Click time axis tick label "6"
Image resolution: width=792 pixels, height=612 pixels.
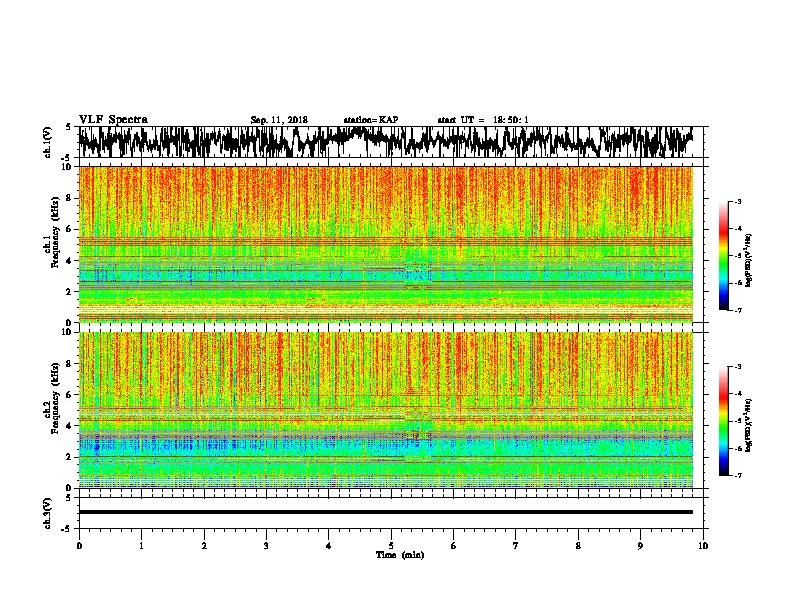(454, 545)
